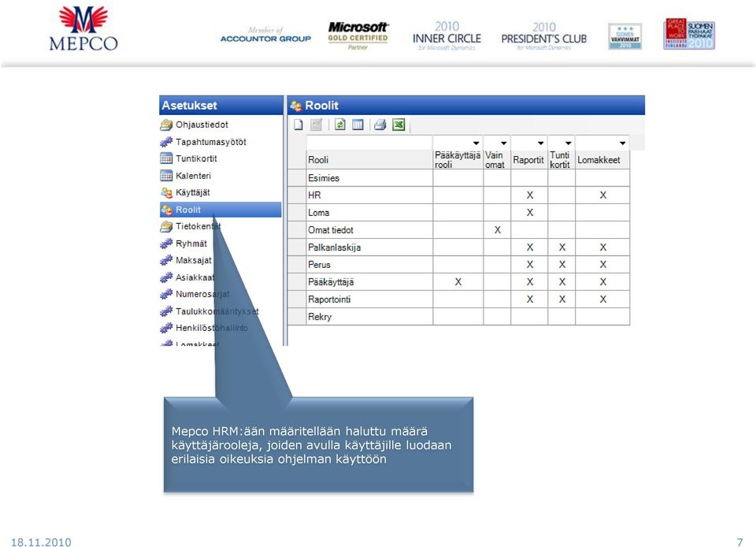Click the gear icon beside Maksajat
Image resolution: width=756 pixels, height=547 pixels.
(x=166, y=260)
